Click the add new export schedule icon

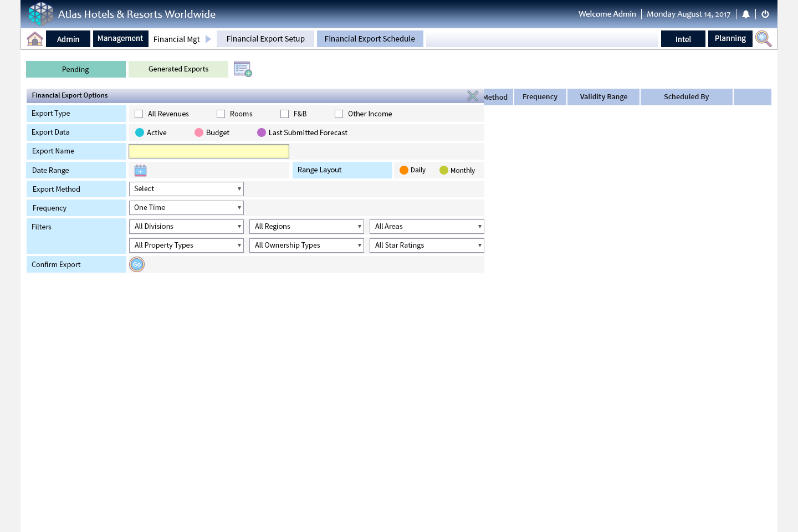click(243, 69)
